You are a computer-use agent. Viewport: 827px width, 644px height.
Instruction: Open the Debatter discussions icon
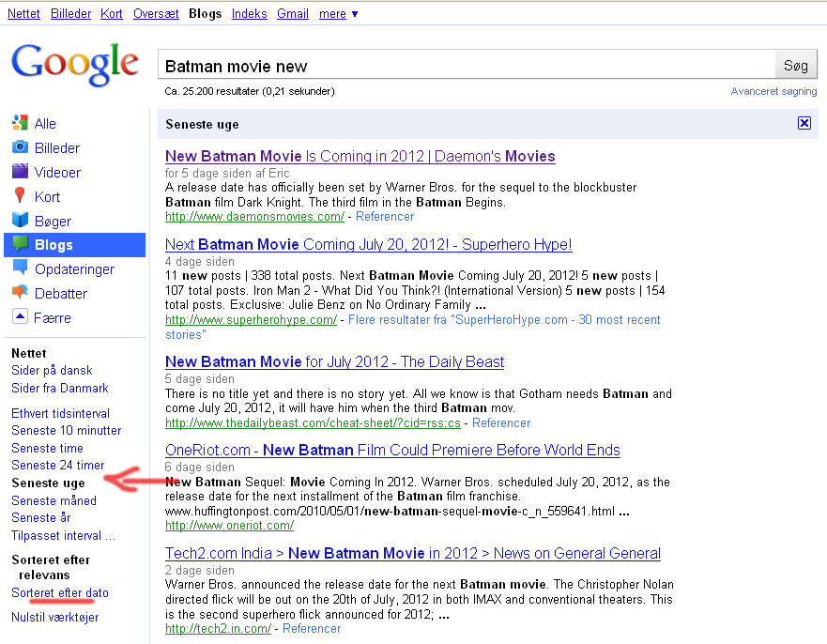[20, 293]
